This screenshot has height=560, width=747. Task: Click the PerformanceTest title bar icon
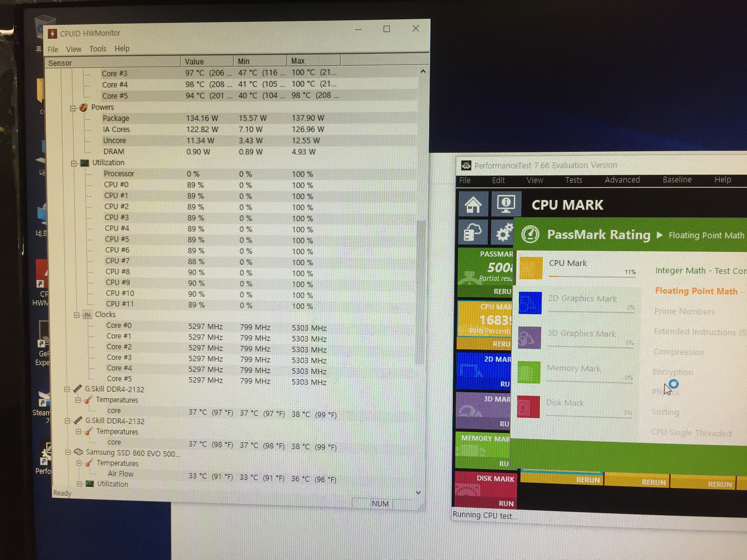(x=466, y=165)
